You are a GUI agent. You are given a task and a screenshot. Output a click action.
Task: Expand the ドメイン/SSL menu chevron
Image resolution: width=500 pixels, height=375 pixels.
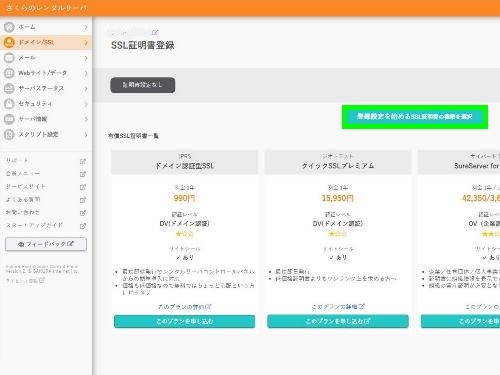tap(86, 42)
